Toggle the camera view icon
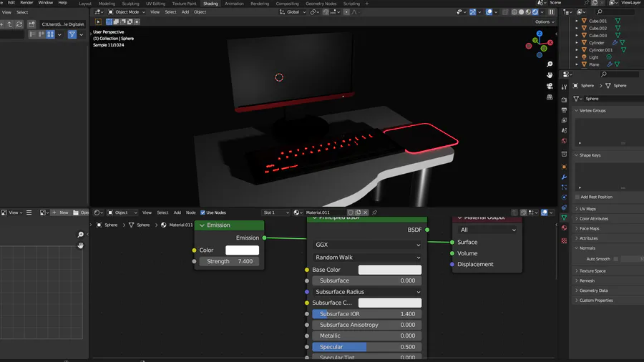The image size is (644, 362). [x=550, y=86]
